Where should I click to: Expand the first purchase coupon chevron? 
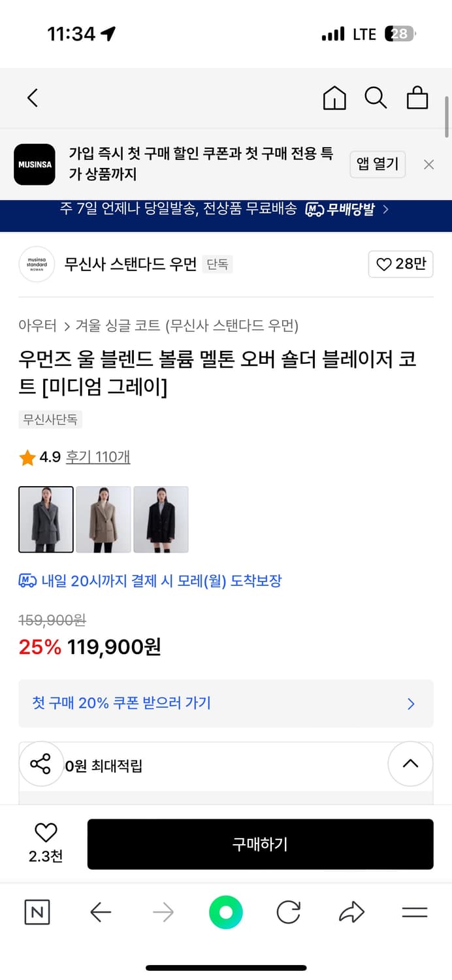(x=411, y=704)
